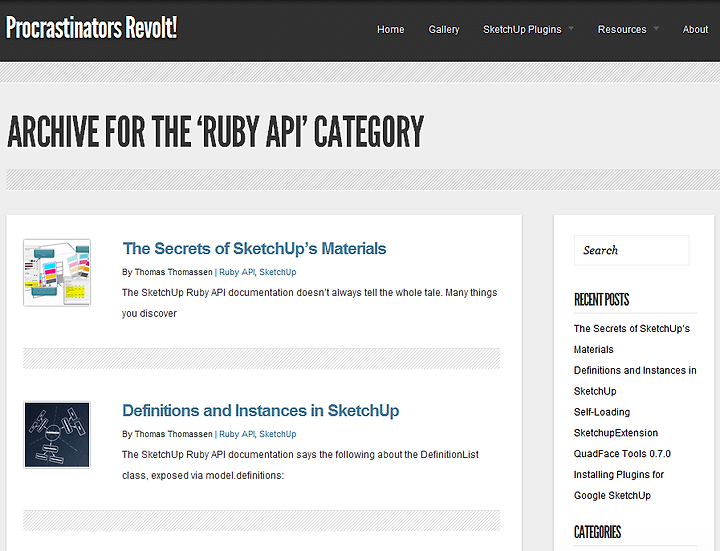Go to the Home menu item
The width and height of the screenshot is (720, 551).
click(x=391, y=29)
